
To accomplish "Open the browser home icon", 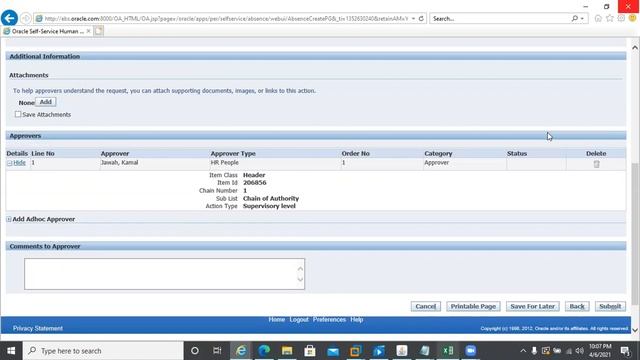I will click(x=598, y=18).
